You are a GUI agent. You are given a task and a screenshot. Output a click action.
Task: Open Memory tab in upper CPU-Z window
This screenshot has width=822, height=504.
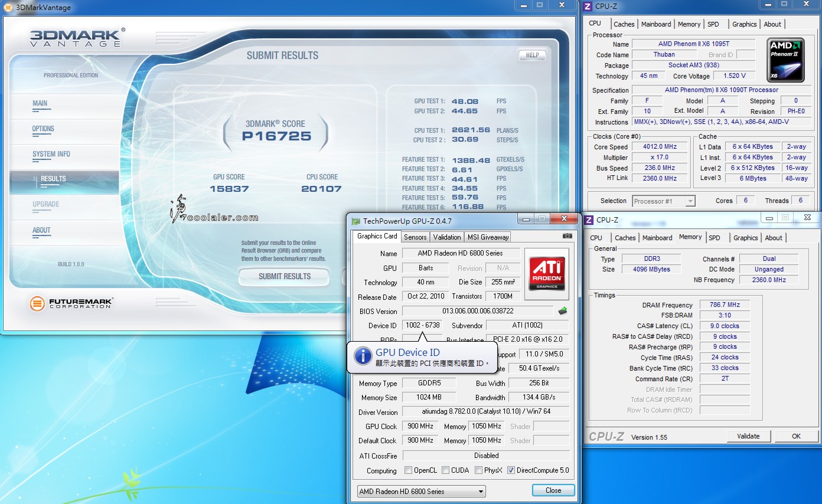[689, 24]
